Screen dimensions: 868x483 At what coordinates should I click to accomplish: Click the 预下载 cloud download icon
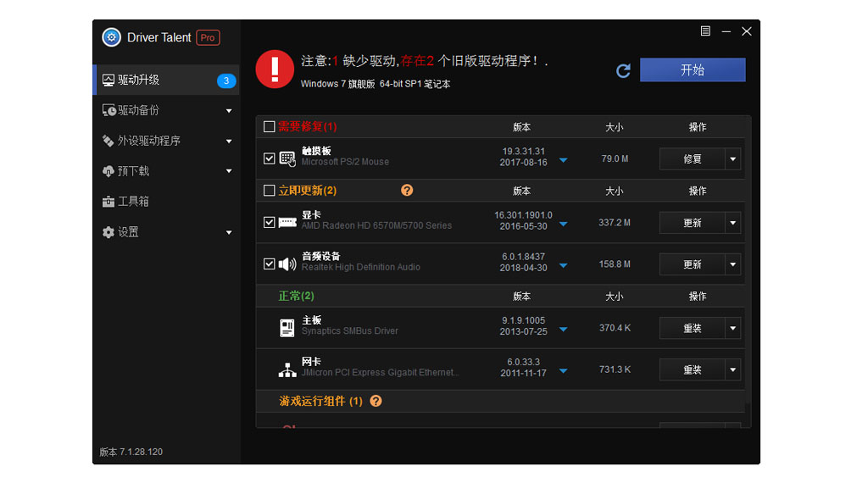coord(108,171)
